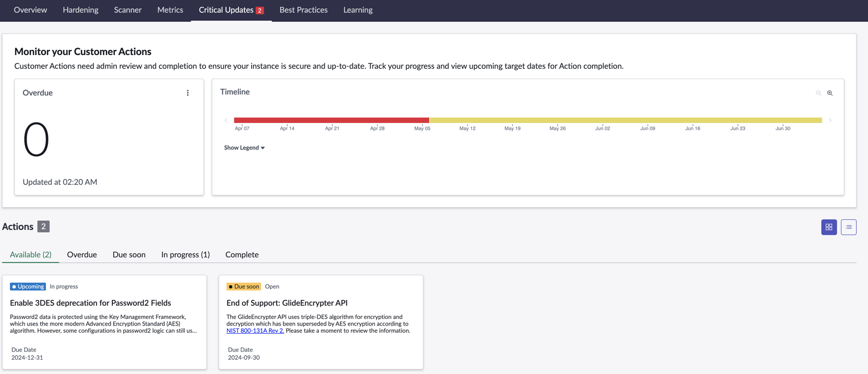Go to the Scanner tab
This screenshot has width=868, height=374.
(128, 10)
